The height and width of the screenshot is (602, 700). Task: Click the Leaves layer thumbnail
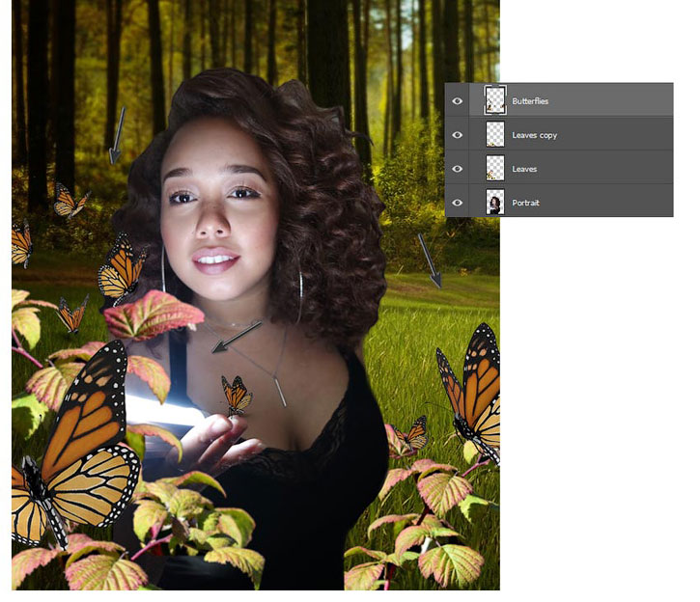pos(495,168)
